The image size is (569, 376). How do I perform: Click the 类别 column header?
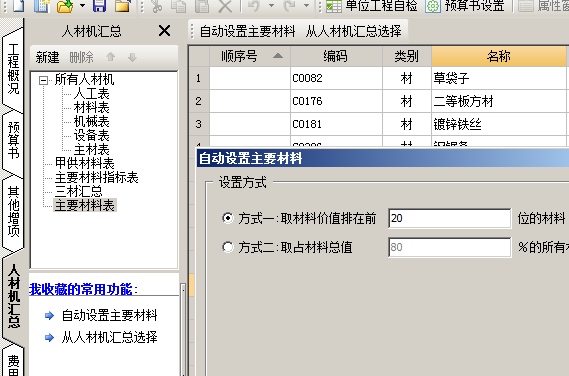coord(407,56)
